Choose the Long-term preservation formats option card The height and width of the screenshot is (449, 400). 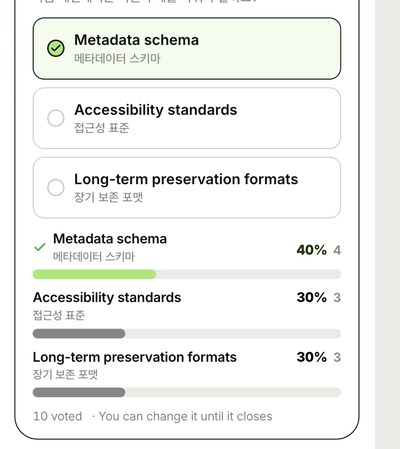coord(187,187)
